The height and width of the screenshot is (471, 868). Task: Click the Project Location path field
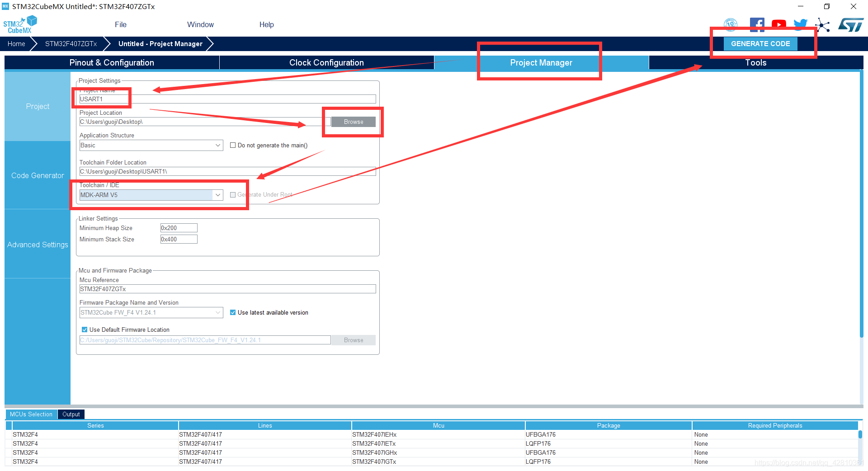pos(205,122)
